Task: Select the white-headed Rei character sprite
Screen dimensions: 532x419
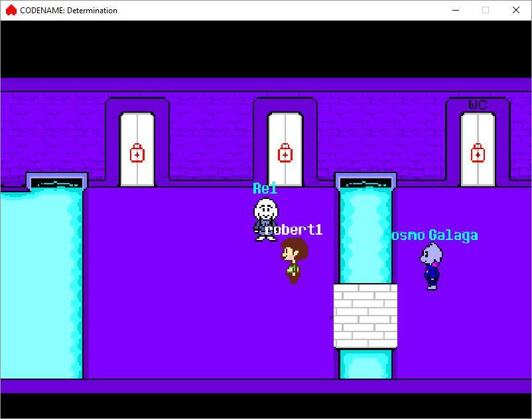Action: [265, 219]
